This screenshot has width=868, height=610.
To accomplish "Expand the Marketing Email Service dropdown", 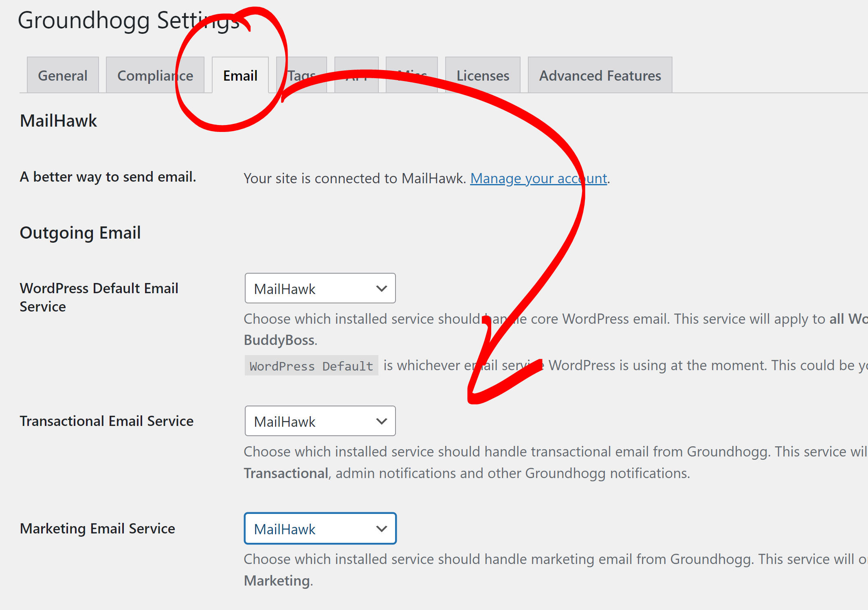I will pyautogui.click(x=320, y=529).
